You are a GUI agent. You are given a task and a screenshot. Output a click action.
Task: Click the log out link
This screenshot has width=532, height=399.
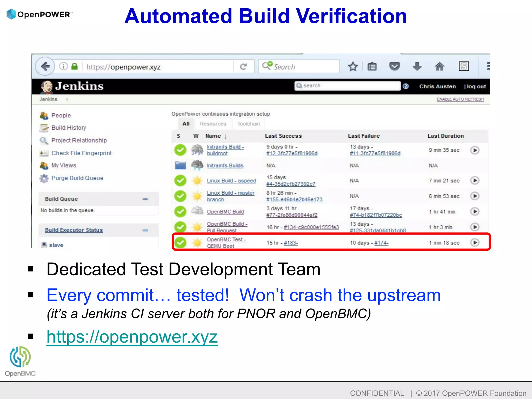tap(476, 87)
